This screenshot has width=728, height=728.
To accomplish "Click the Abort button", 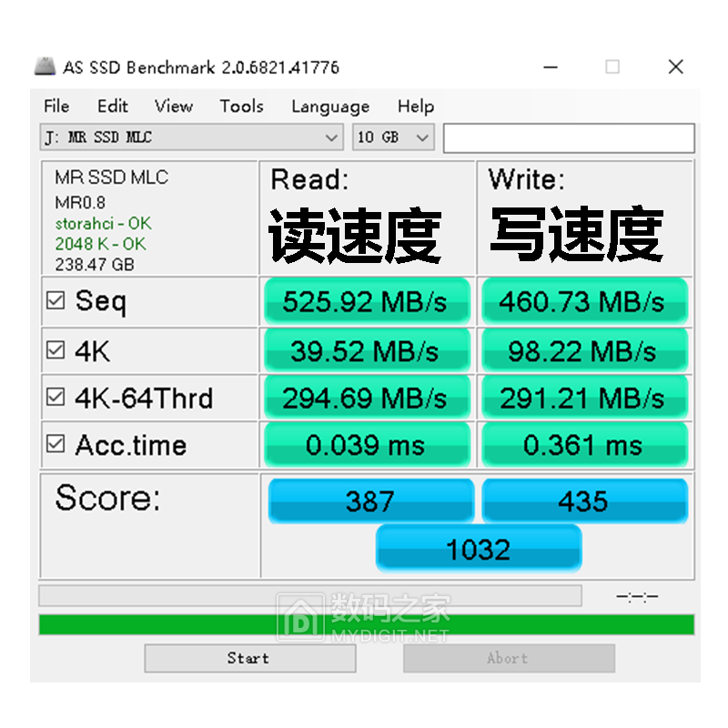I will [509, 658].
